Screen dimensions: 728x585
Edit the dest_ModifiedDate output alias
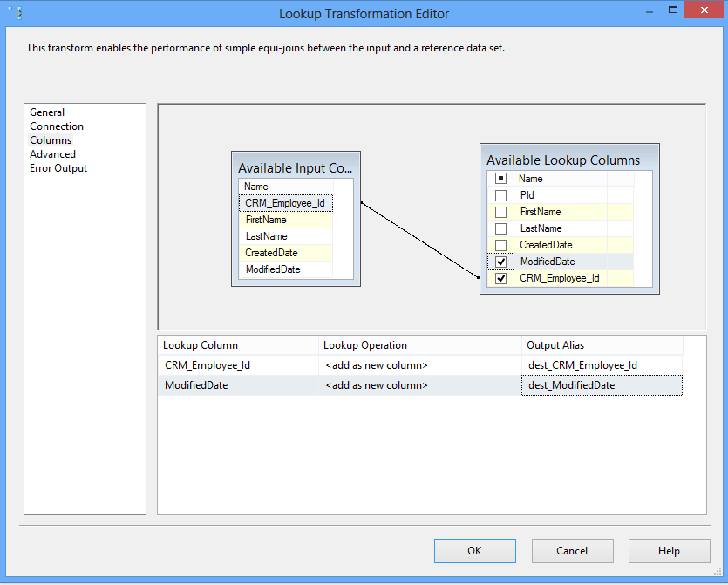coord(602,385)
